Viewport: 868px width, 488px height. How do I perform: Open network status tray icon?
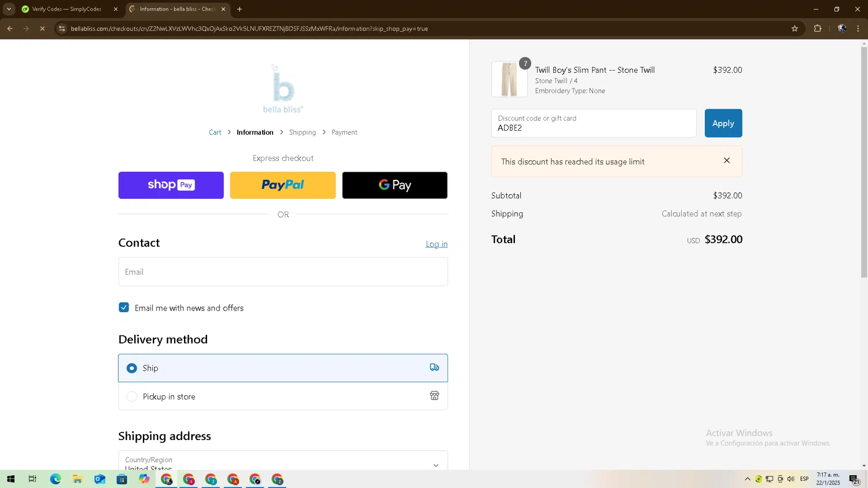tap(770, 479)
